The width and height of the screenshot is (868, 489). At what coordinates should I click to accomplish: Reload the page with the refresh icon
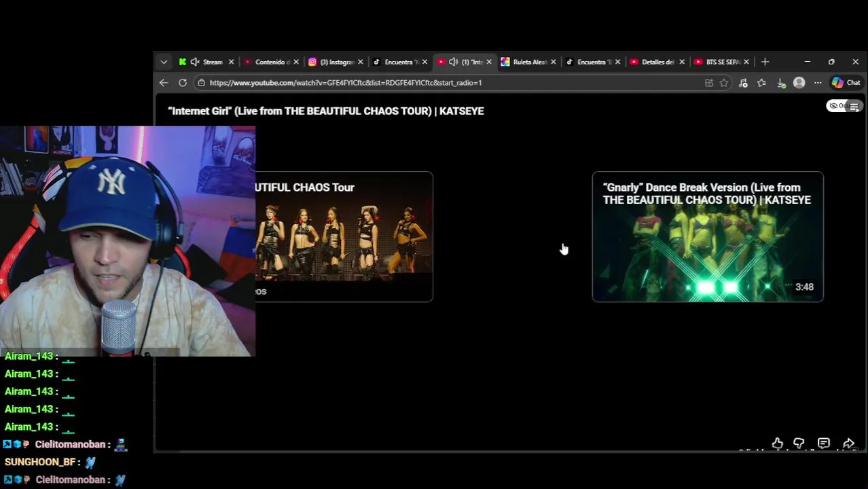[183, 82]
